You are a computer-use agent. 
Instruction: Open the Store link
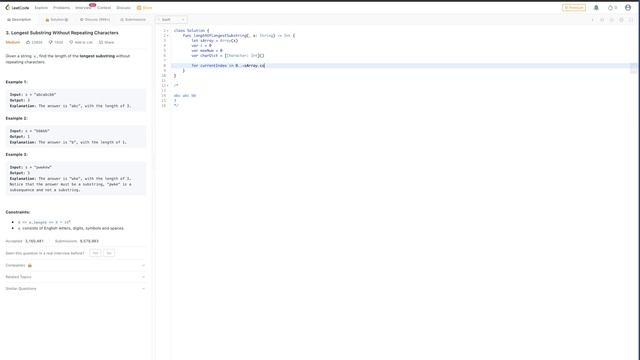pyautogui.click(x=144, y=8)
